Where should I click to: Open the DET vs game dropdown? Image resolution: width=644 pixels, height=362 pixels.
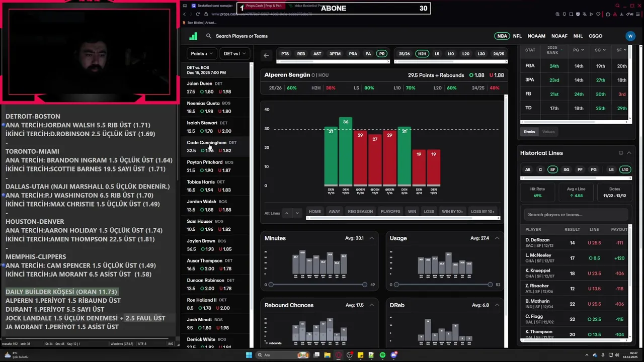coord(235,53)
